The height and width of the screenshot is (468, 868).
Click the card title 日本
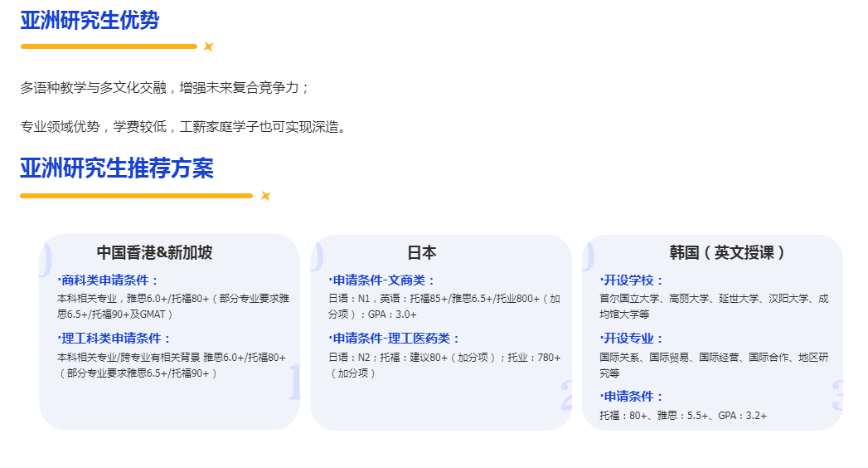[x=422, y=252]
